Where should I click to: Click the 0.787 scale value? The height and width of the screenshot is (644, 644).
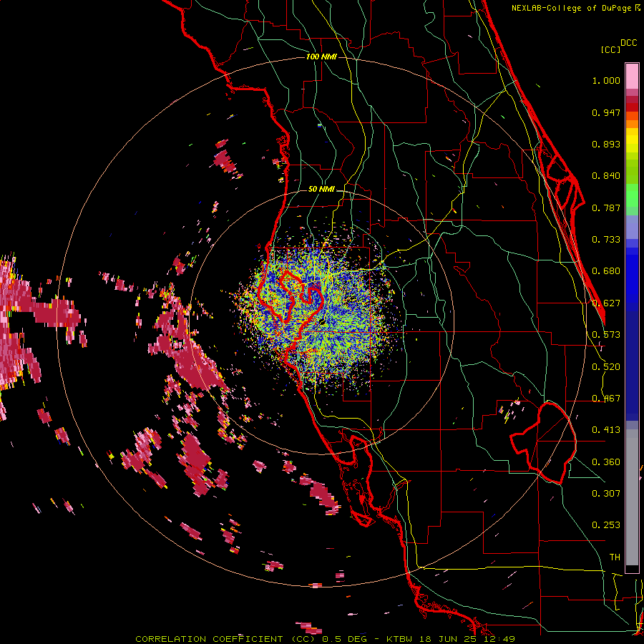(x=606, y=208)
